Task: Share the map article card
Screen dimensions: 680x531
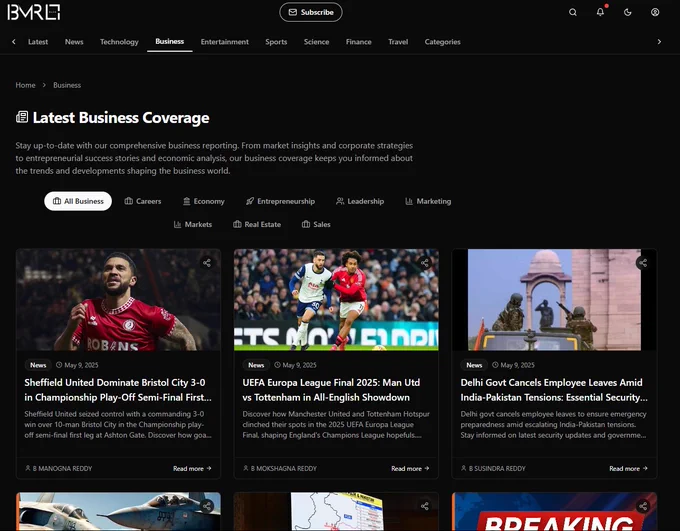Action: point(425,506)
